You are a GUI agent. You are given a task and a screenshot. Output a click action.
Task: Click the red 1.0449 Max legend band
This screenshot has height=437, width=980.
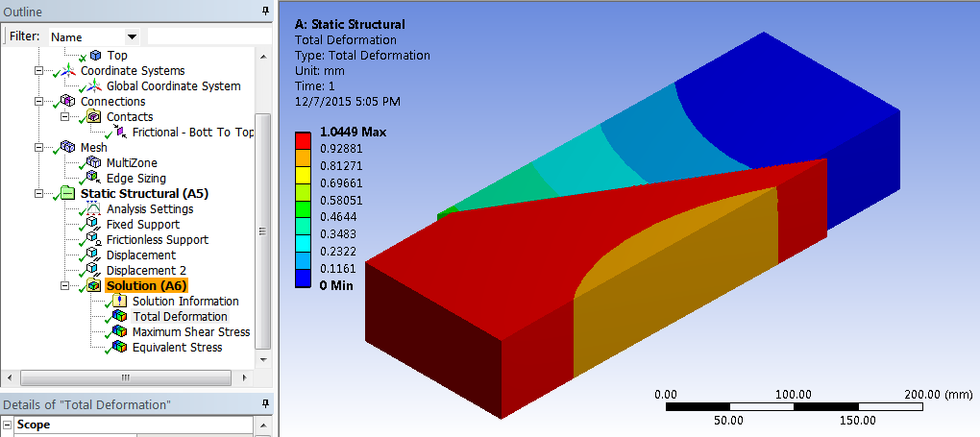303,140
